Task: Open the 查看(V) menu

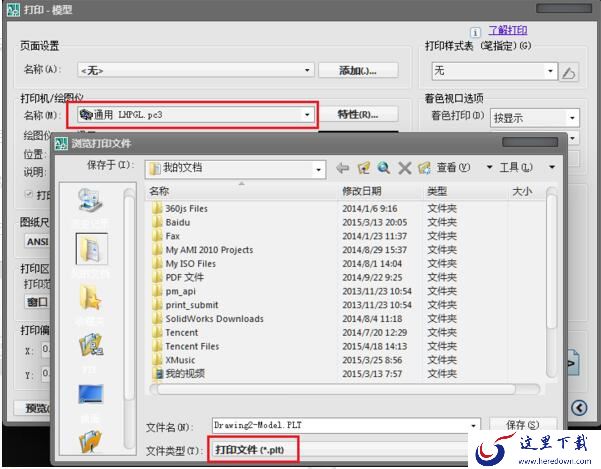Action: point(453,167)
